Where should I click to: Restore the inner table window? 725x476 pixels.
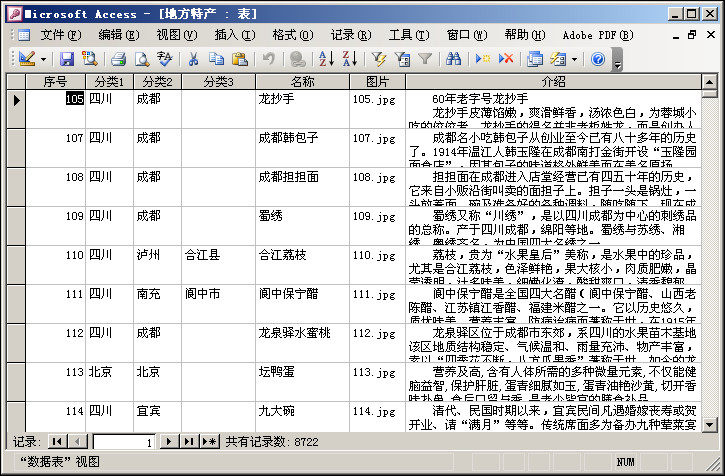click(692, 35)
